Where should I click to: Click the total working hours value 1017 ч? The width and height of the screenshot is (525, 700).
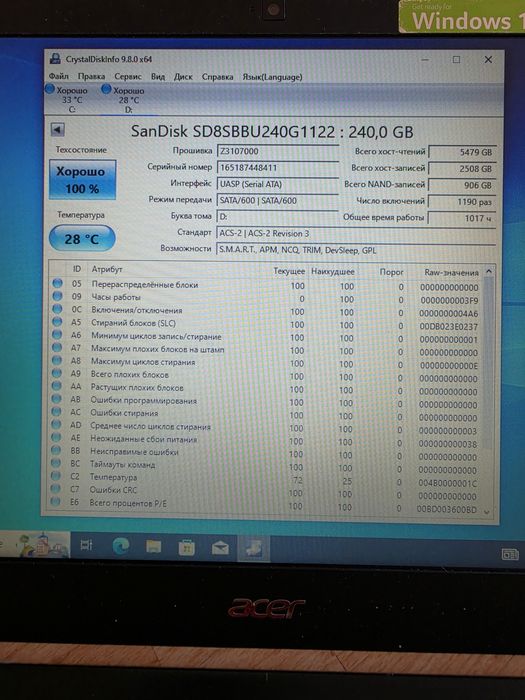click(462, 218)
